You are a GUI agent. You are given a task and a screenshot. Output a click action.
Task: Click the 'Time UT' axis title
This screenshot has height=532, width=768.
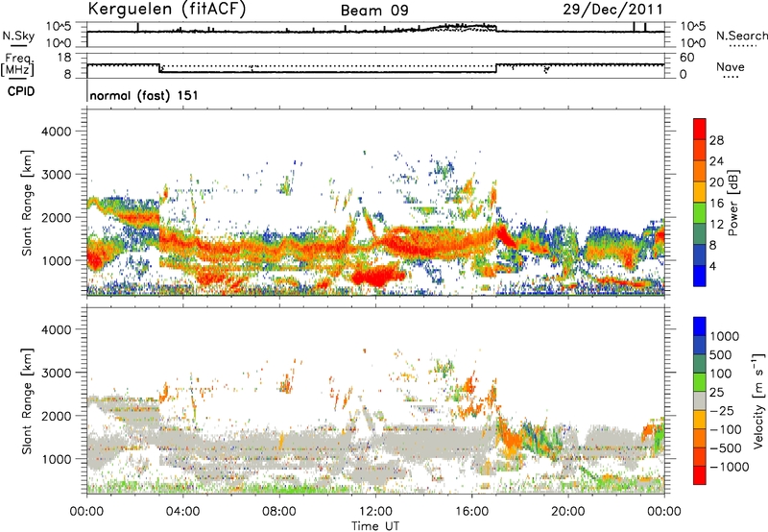pos(375,526)
